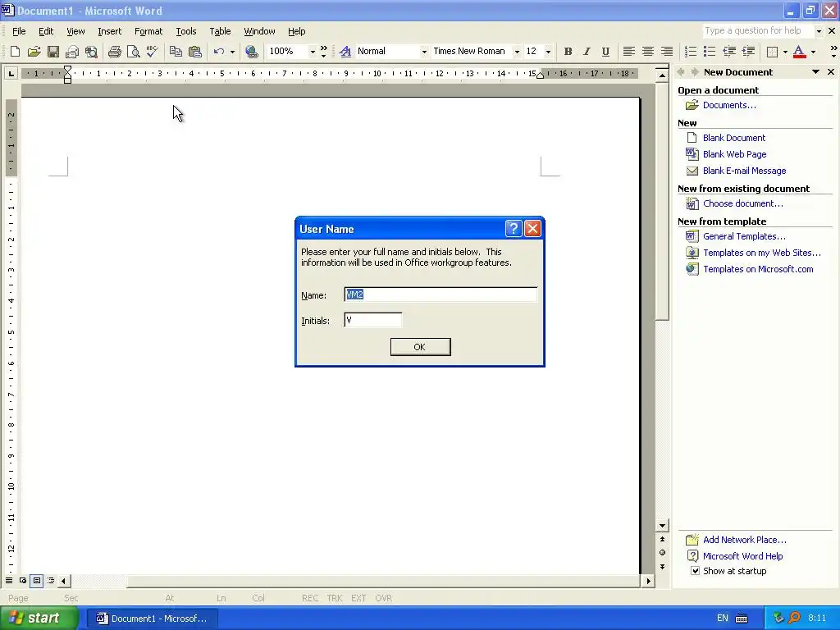Screen dimensions: 840x630
Task: Open the Tools menu
Action: pyautogui.click(x=186, y=31)
